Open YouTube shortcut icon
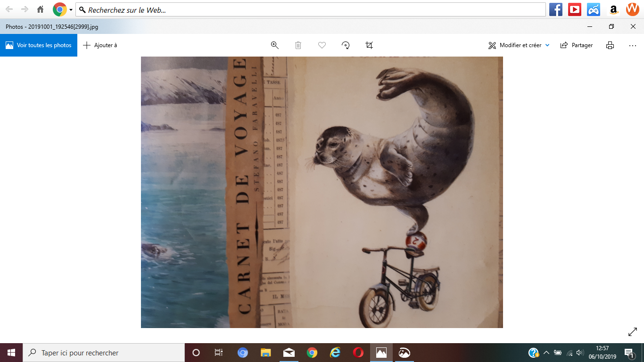Image resolution: width=644 pixels, height=362 pixels. pos(575,9)
